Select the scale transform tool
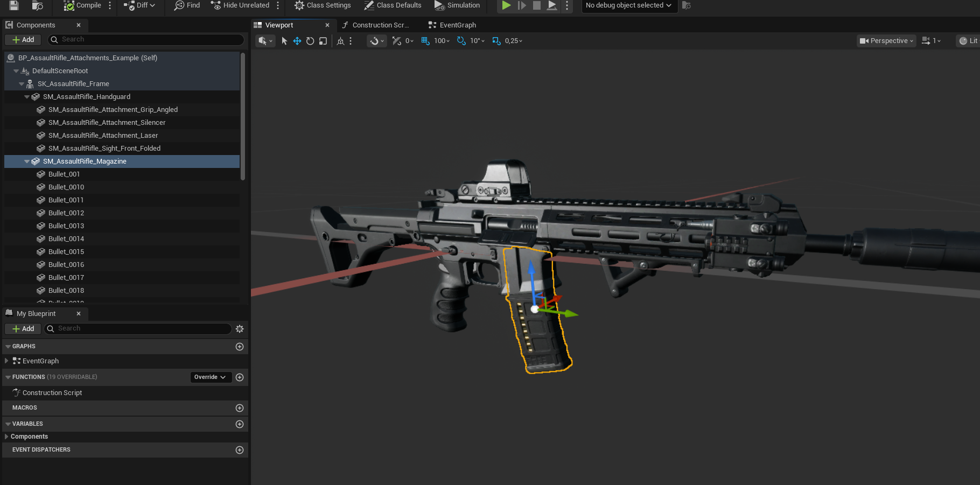The width and height of the screenshot is (980, 485). click(323, 41)
